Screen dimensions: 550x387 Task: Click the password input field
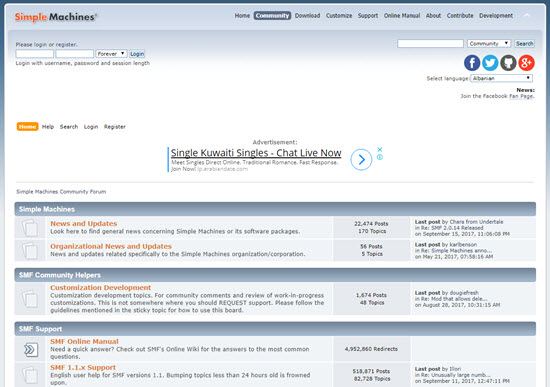tap(74, 54)
